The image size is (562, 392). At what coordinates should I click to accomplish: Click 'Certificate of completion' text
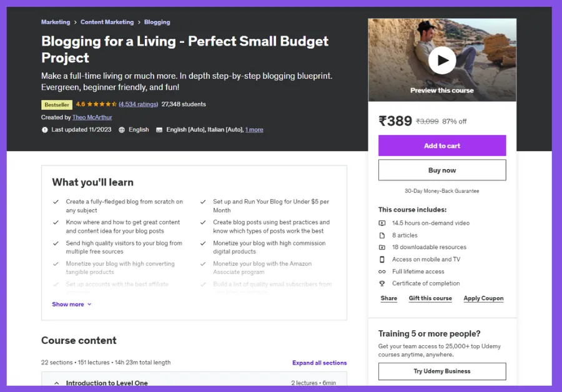(426, 283)
